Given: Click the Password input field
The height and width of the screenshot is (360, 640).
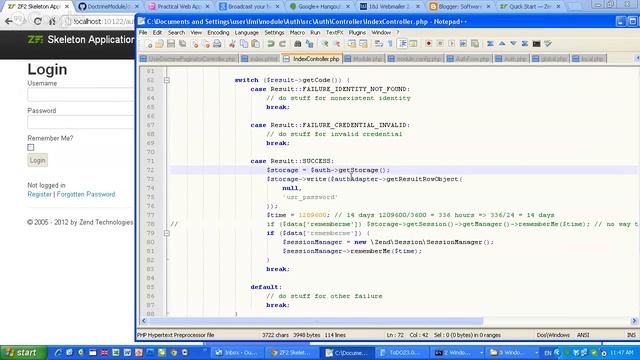Looking at the screenshot, I should click(x=81, y=122).
